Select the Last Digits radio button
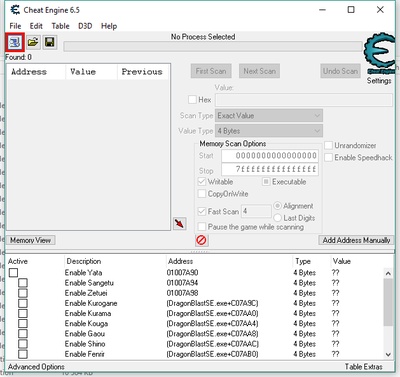 click(x=278, y=218)
